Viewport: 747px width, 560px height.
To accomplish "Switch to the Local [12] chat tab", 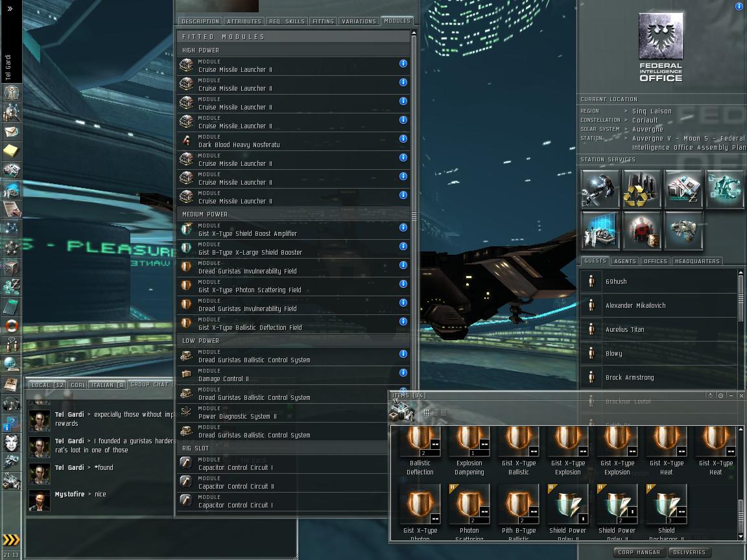I will coord(47,385).
